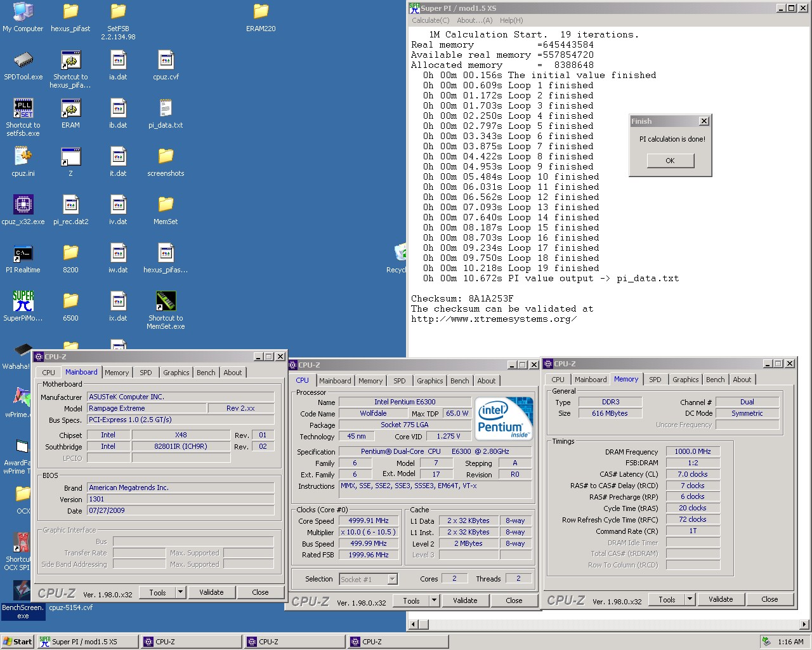This screenshot has height=650, width=812.
Task: Open screenshots folder icon
Action: [x=166, y=162]
